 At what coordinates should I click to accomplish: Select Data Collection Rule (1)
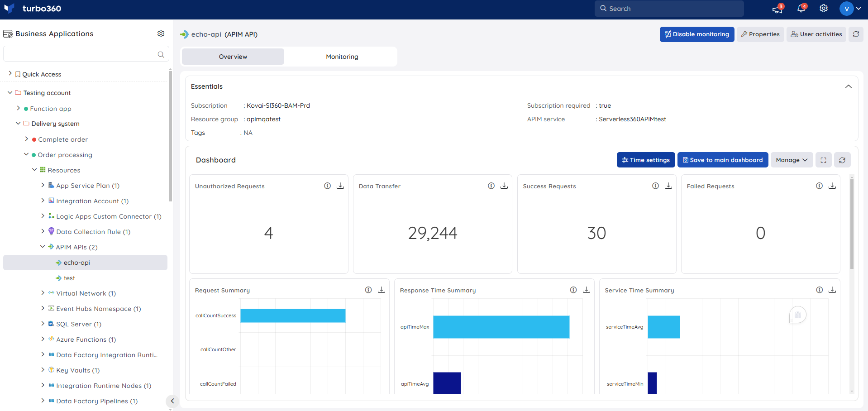click(93, 232)
